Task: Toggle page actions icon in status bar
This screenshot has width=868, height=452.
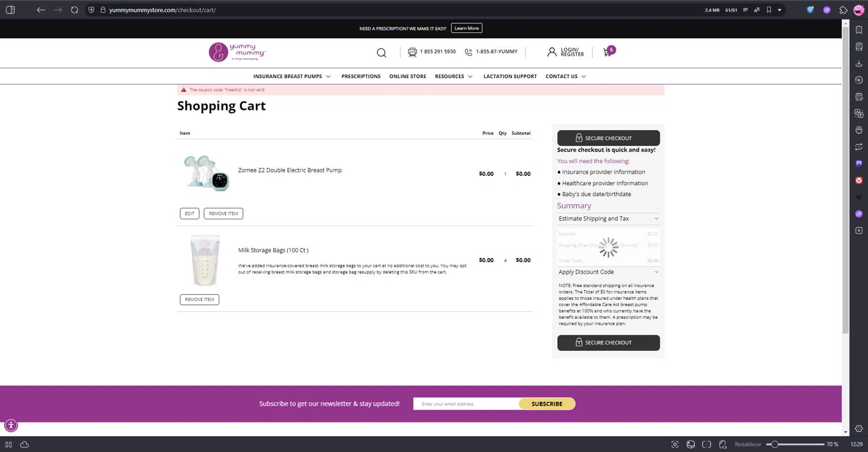Action: [x=723, y=444]
